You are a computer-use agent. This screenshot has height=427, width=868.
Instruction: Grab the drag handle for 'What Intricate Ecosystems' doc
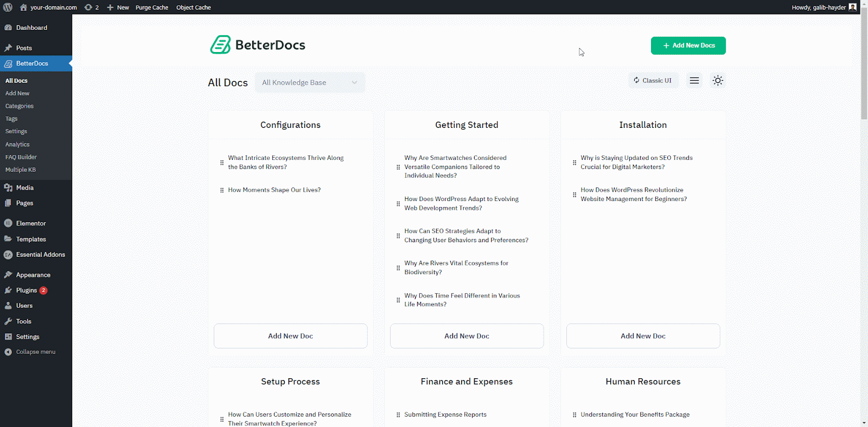point(222,163)
